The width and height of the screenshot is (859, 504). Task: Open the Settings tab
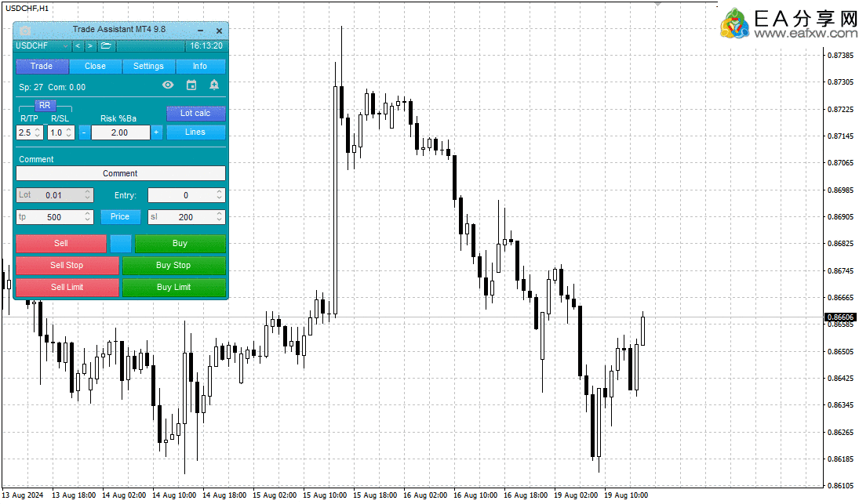[148, 66]
